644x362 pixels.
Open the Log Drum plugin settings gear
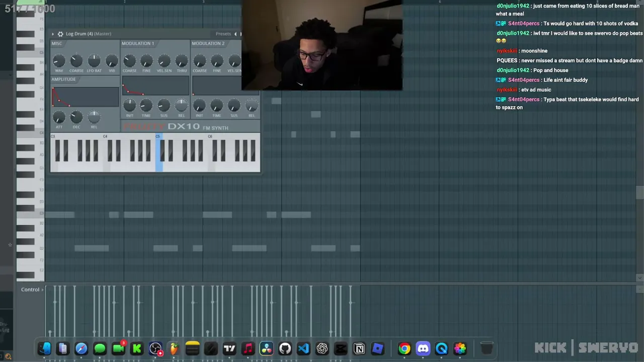tap(60, 34)
